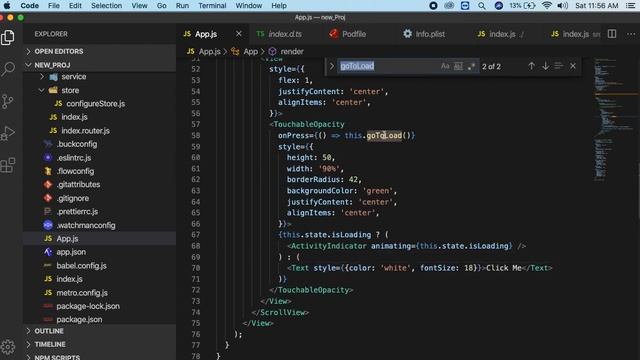Image resolution: width=640 pixels, height=360 pixels.
Task: Click the split editor icon
Action: [x=612, y=34]
